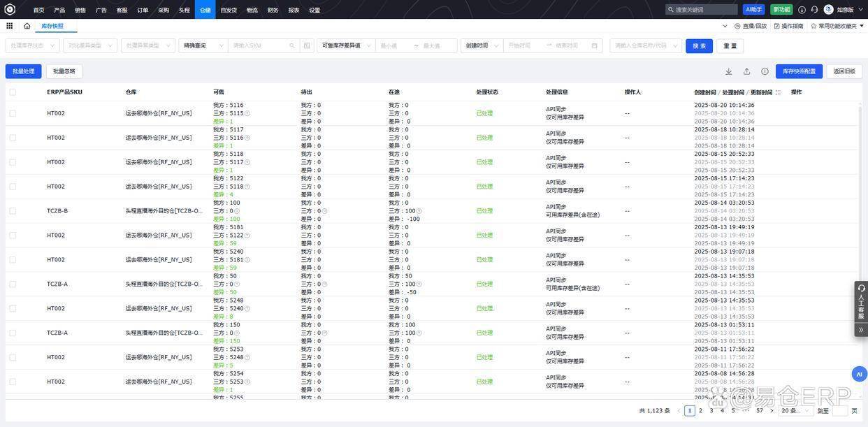Tick the select-all checkbox in table header
The image size is (868, 427).
click(x=13, y=92)
